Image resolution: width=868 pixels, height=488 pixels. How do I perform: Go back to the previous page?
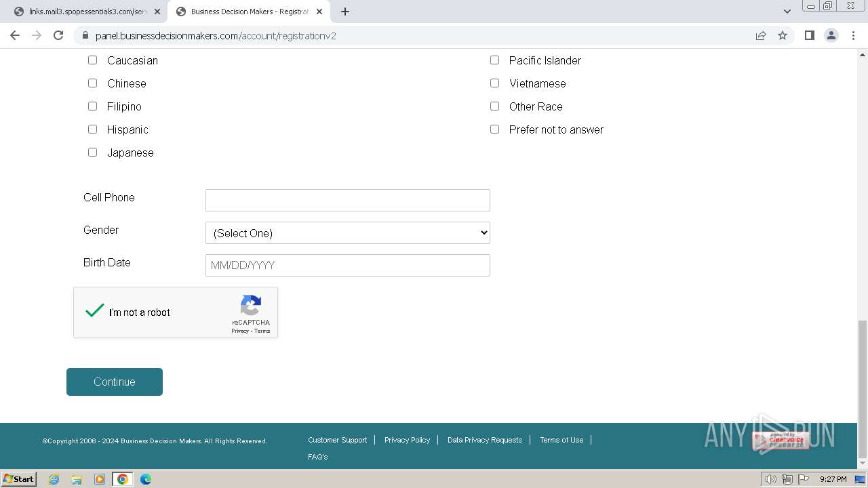point(15,35)
